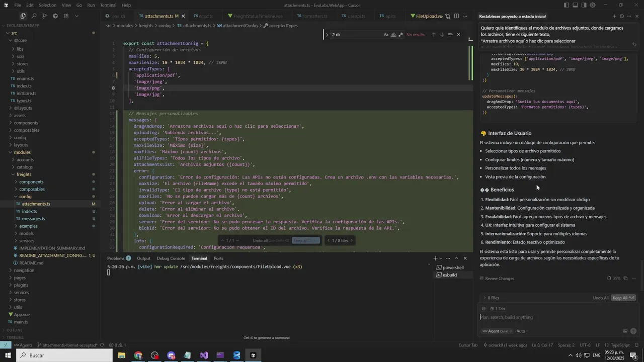The width and height of the screenshot is (644, 362).
Task: Attach image icon in chat input
Action: 625,331
